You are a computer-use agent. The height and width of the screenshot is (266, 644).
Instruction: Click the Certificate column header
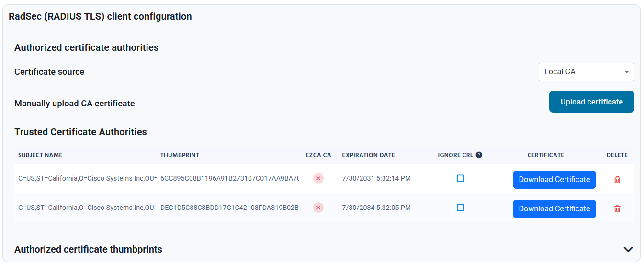click(x=546, y=155)
